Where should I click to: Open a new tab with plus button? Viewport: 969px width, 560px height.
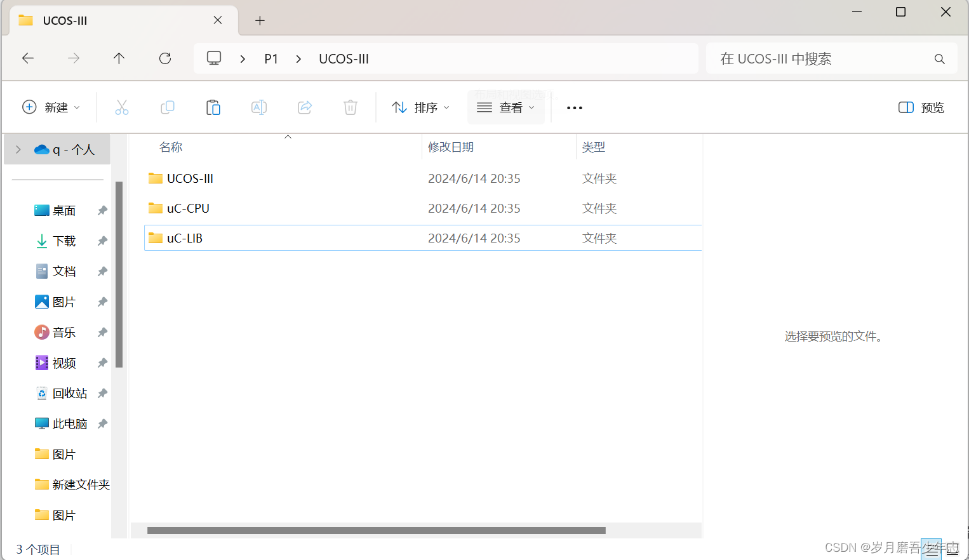point(260,20)
